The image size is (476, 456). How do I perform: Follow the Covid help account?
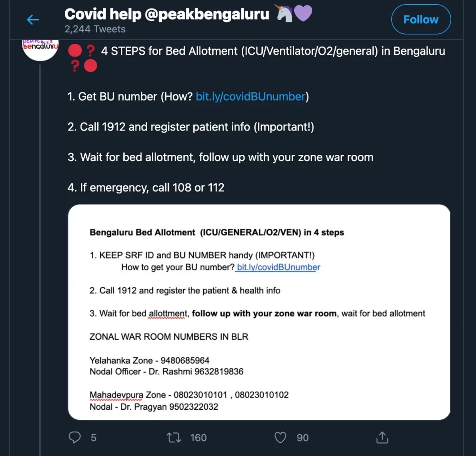(421, 20)
